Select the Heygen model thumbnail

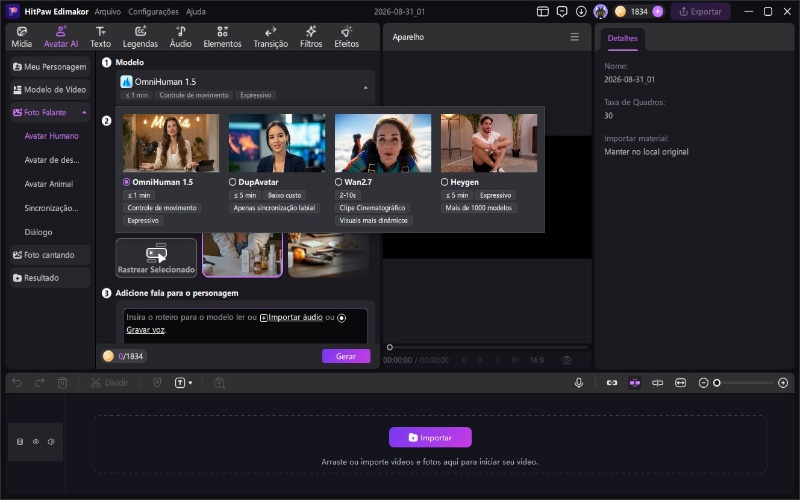(489, 143)
